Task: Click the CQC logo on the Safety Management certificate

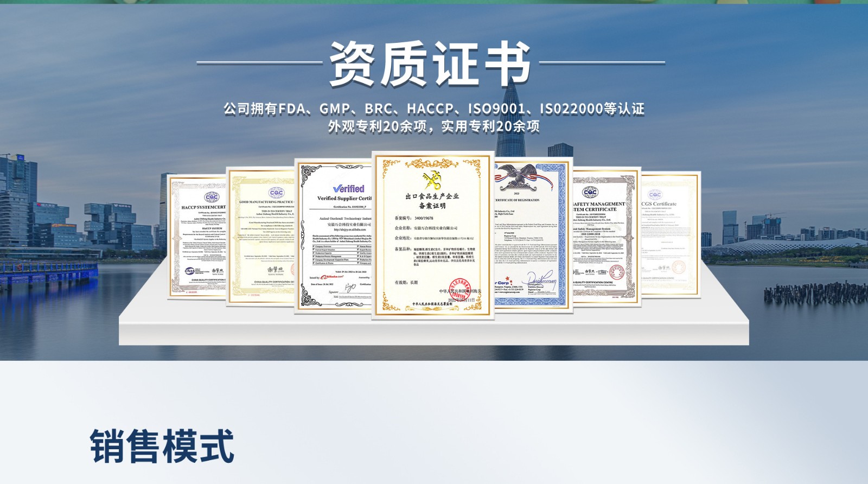Action: tap(590, 193)
